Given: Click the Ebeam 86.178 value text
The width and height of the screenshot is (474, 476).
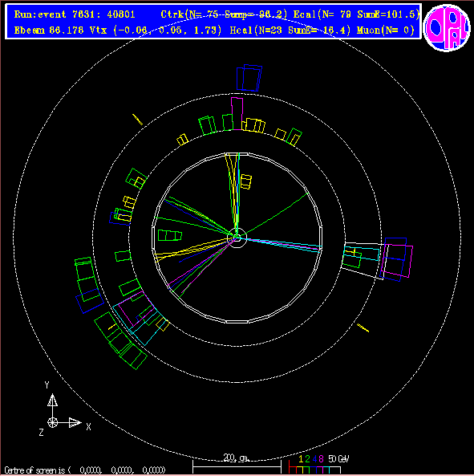Looking at the screenshot, I should click(x=49, y=31).
